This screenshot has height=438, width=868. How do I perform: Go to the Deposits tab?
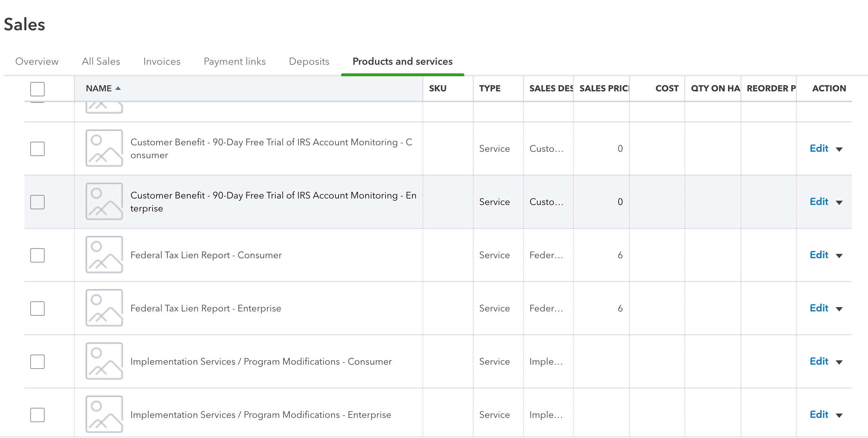tap(309, 61)
